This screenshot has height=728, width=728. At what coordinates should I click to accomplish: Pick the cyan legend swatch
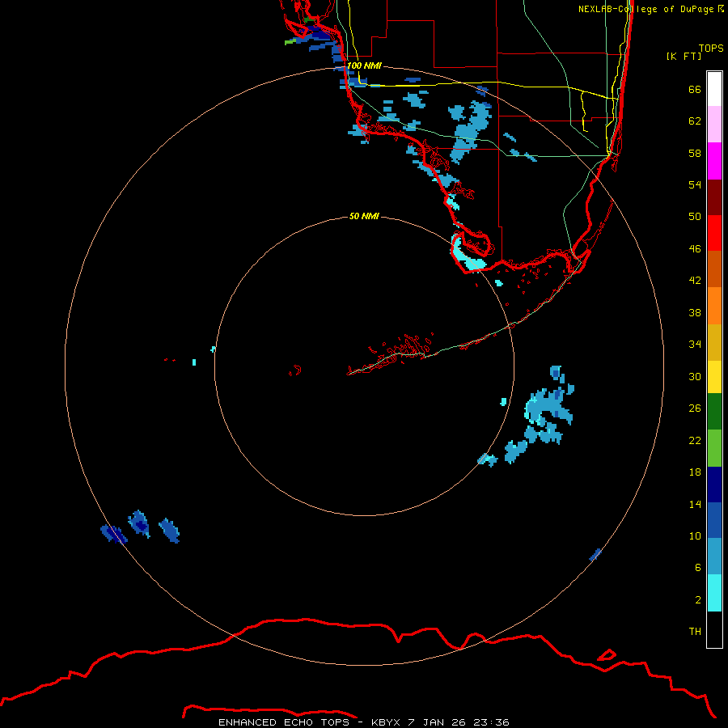coord(714,593)
